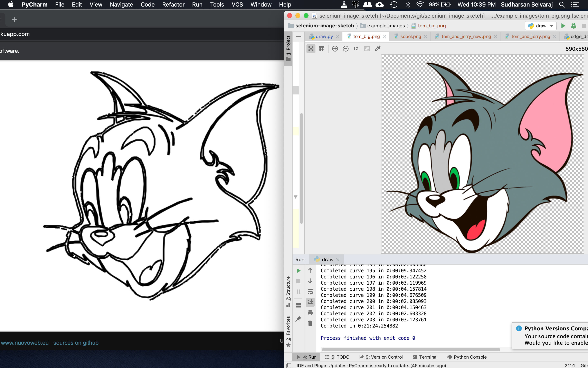Viewport: 588px width, 368px height.
Task: Click the debug bug icon
Action: click(574, 26)
